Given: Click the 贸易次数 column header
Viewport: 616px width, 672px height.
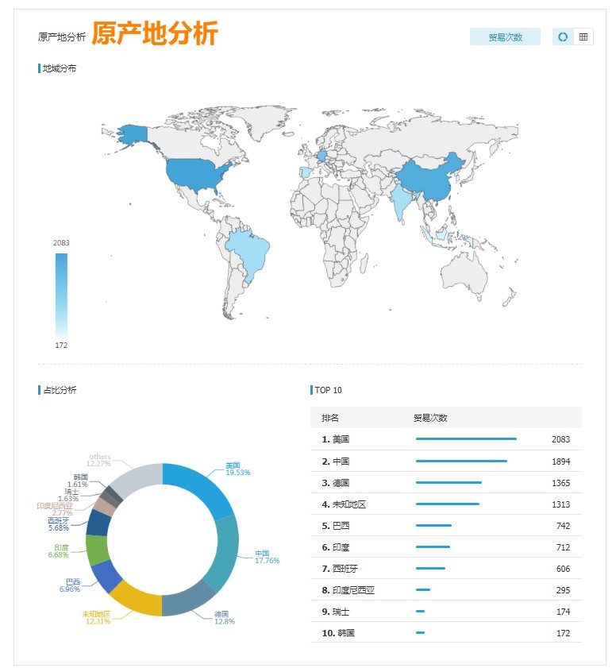Looking at the screenshot, I should pyautogui.click(x=430, y=418).
